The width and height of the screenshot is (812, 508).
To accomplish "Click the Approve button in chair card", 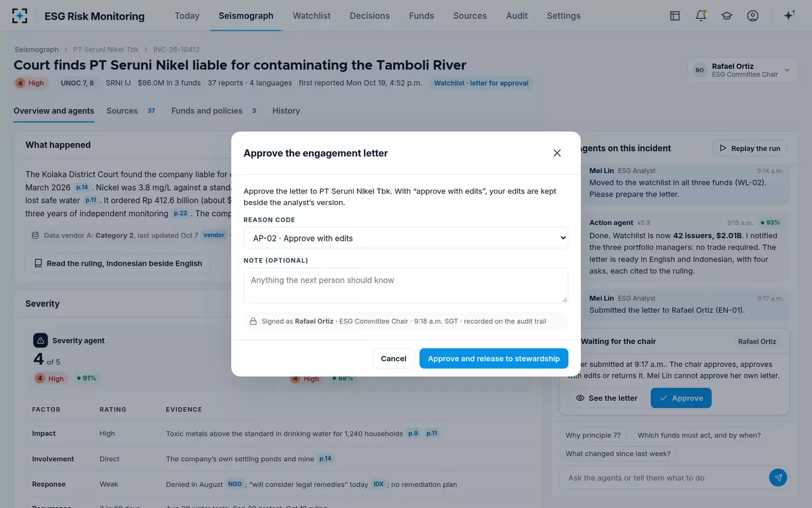I will coord(681,398).
